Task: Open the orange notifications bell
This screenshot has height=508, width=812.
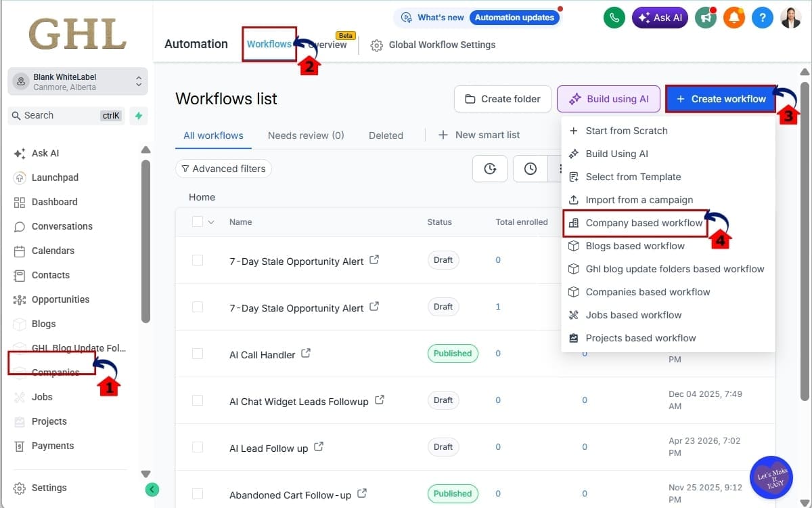Action: coord(734,18)
